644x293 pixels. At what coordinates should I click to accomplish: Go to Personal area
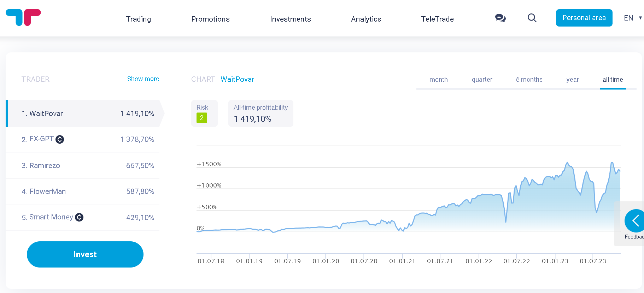[584, 18]
